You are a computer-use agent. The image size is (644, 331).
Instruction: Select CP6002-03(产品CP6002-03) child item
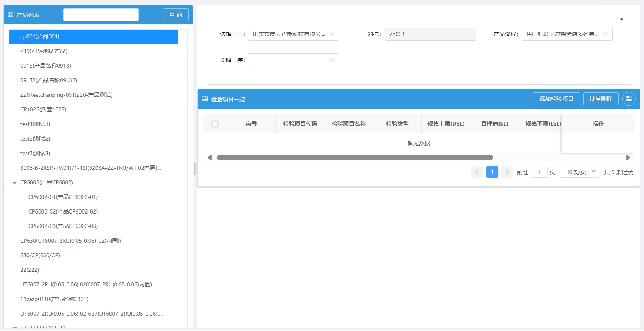click(63, 226)
